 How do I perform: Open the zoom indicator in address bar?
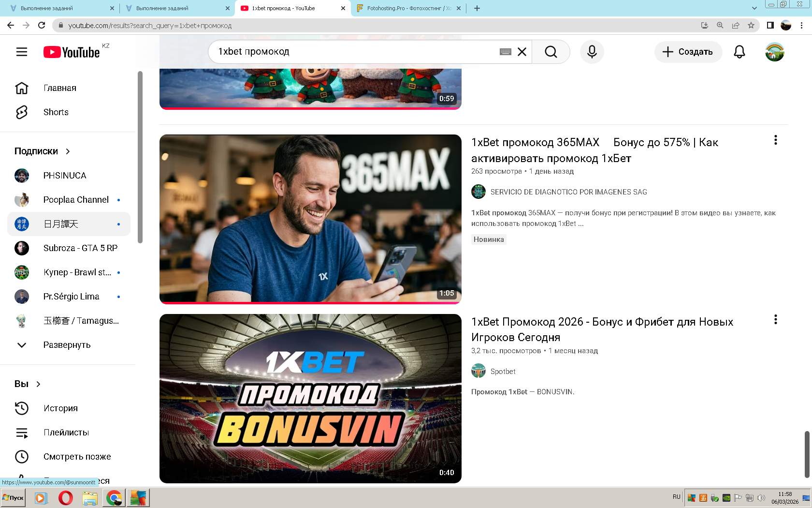(x=720, y=25)
